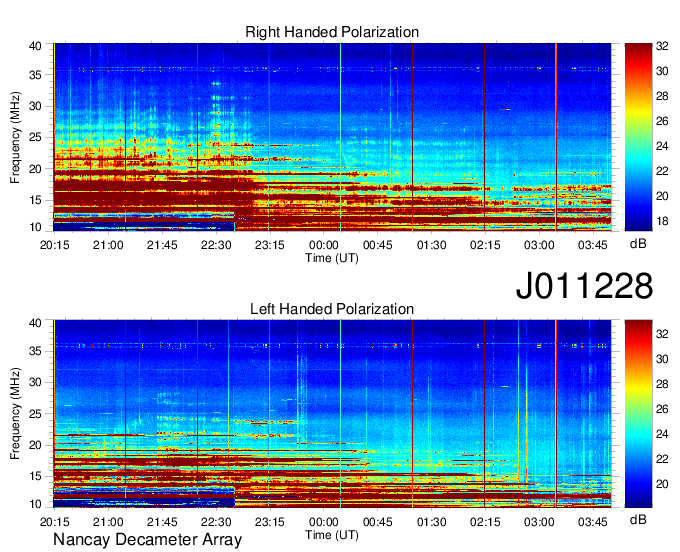Select the J011228 identifier label

pyautogui.click(x=584, y=286)
